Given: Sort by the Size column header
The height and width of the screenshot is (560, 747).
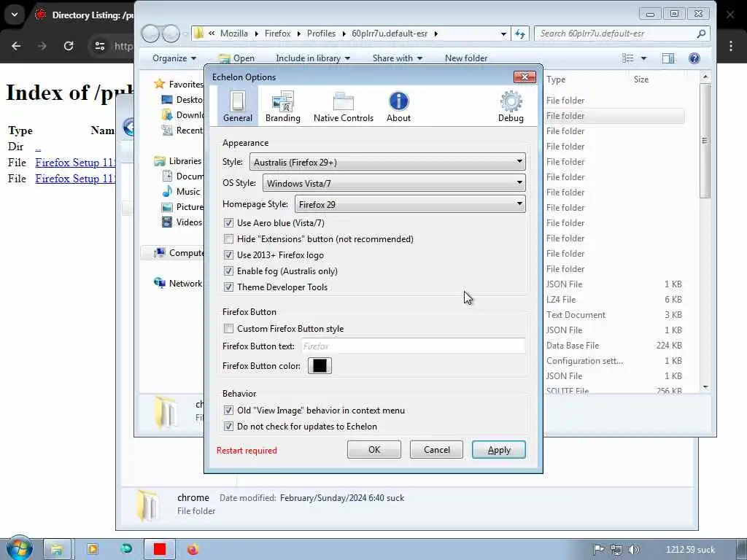Looking at the screenshot, I should tap(640, 79).
